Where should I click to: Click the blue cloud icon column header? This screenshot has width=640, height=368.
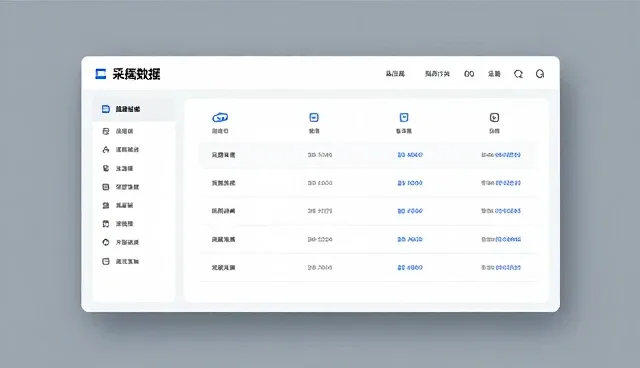coord(220,118)
